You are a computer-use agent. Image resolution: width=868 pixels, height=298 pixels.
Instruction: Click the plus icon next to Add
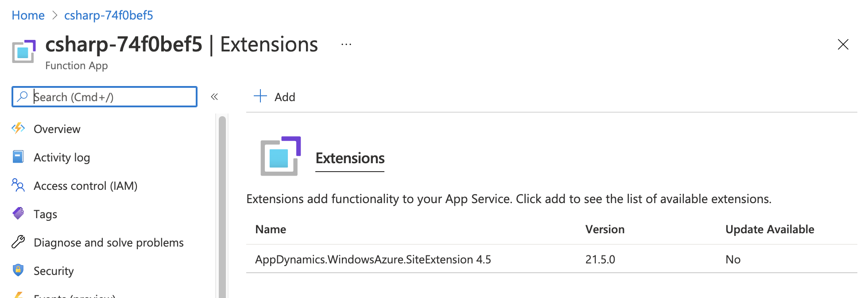[260, 96]
